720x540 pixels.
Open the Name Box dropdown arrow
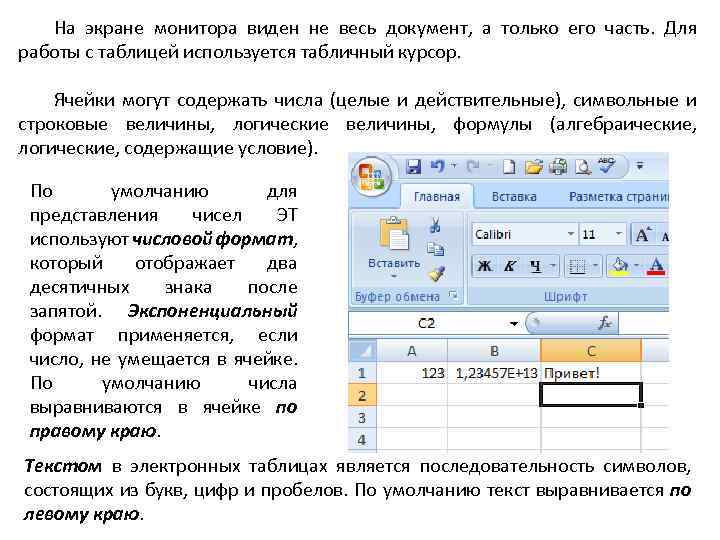tap(514, 324)
